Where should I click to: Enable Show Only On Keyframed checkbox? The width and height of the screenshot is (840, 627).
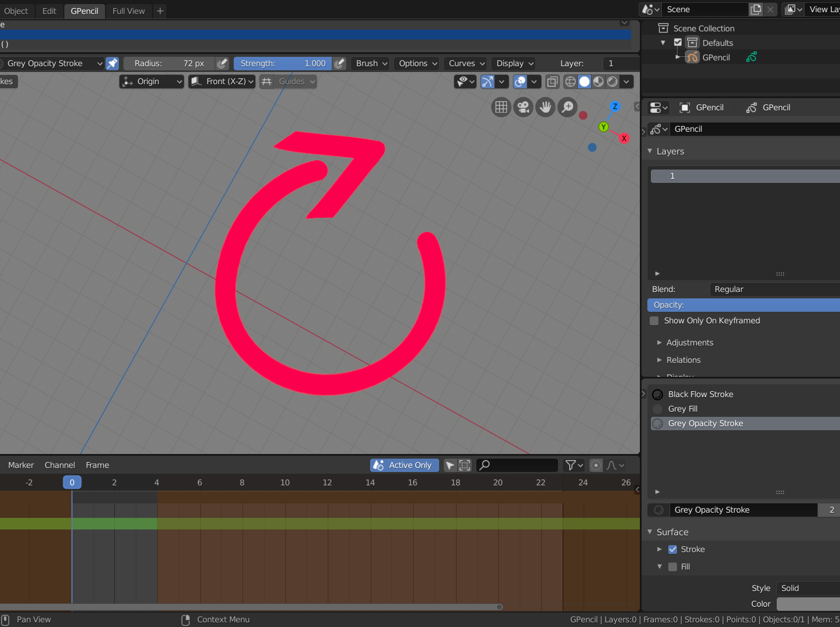[x=654, y=320]
